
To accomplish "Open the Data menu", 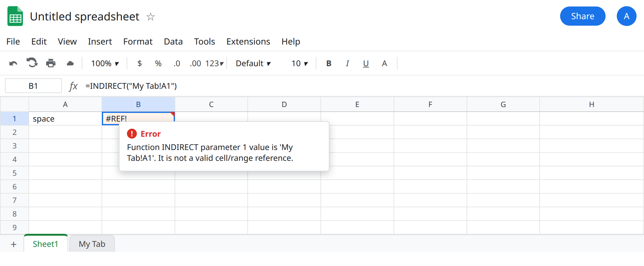I will (173, 41).
